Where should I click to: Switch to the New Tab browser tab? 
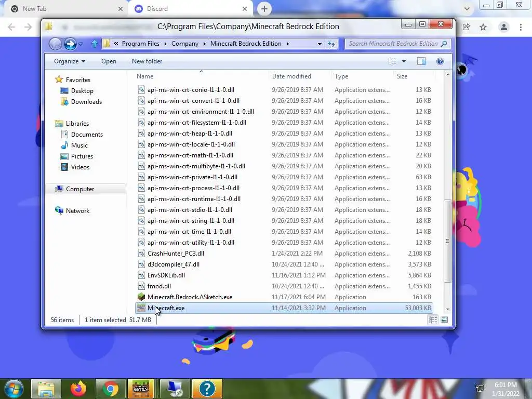click(64, 9)
